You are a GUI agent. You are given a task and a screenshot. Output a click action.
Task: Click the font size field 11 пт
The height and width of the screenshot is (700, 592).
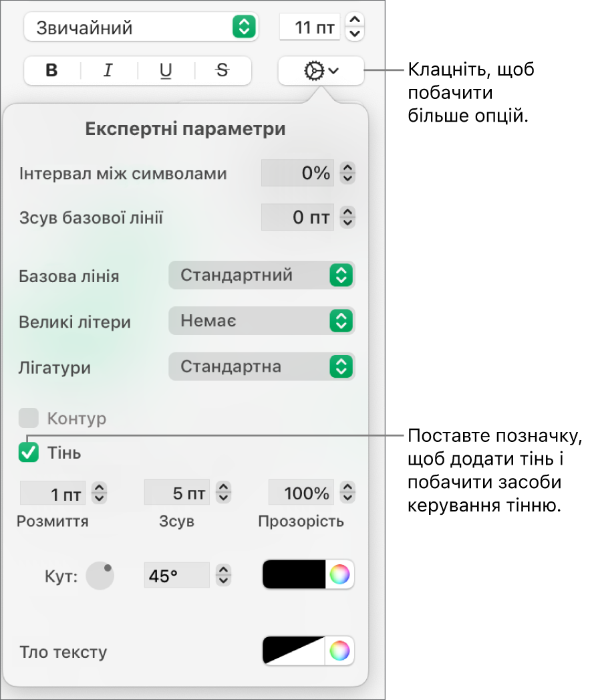[x=309, y=27]
